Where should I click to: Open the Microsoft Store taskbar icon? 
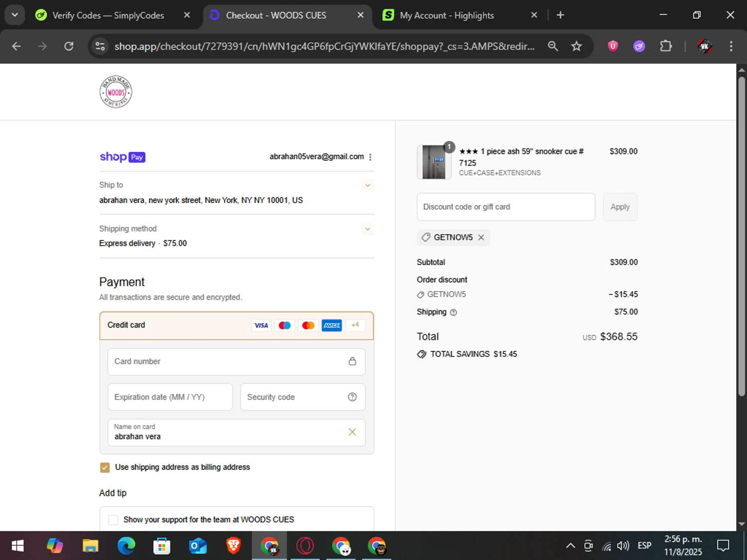(x=162, y=546)
